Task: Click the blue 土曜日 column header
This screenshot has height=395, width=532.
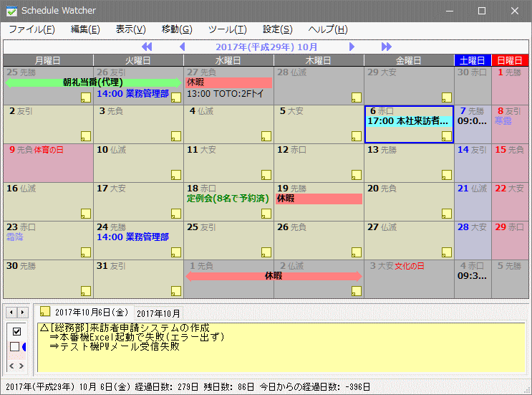Action: tap(473, 60)
